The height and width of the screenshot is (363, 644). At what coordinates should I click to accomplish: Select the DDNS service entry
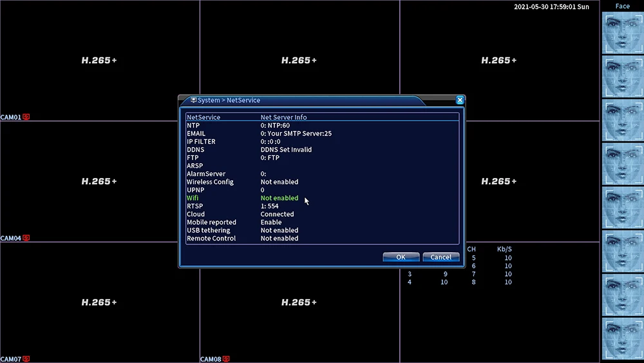[x=323, y=150]
